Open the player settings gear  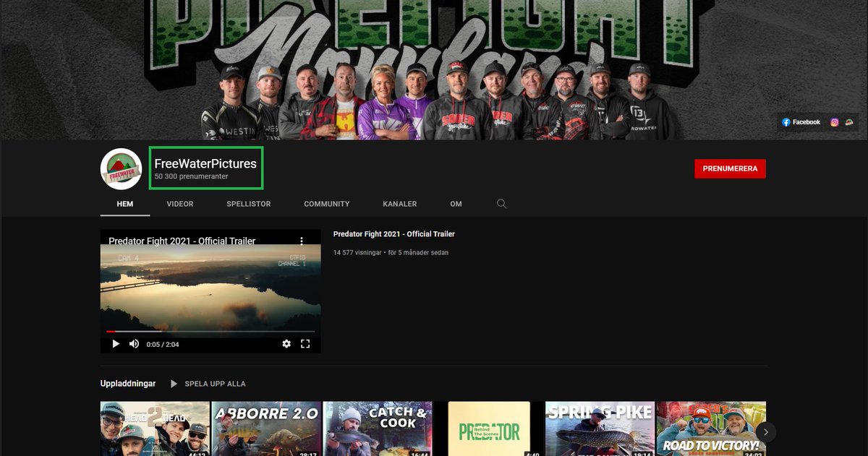pyautogui.click(x=286, y=344)
